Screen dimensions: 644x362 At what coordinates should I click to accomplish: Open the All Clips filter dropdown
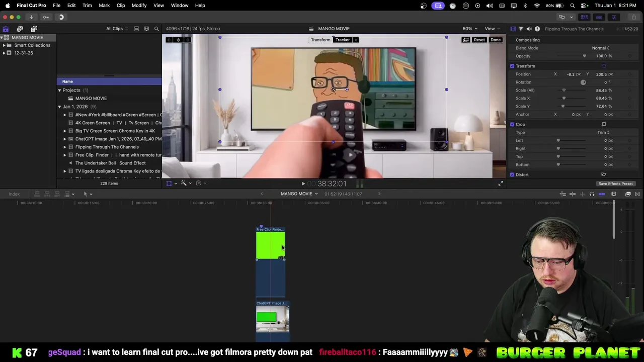coord(117,29)
